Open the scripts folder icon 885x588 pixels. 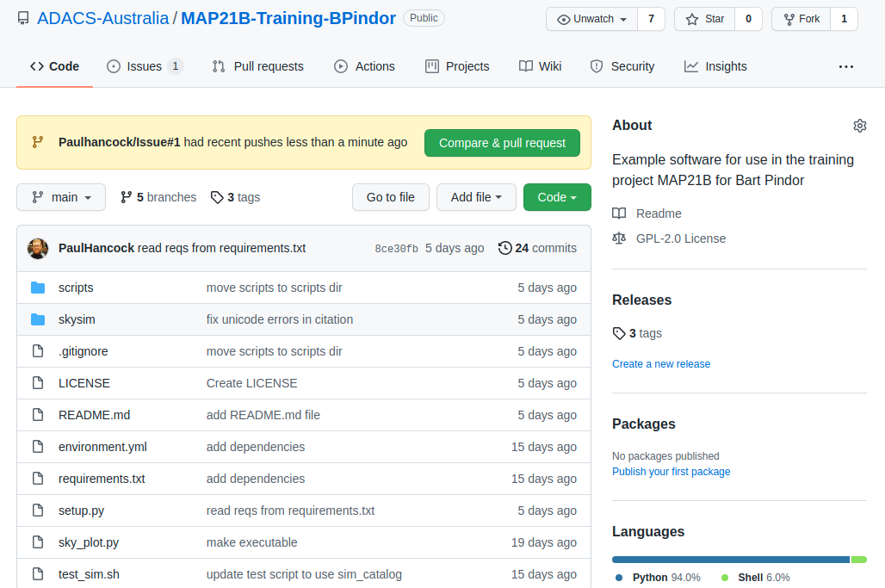(x=38, y=287)
